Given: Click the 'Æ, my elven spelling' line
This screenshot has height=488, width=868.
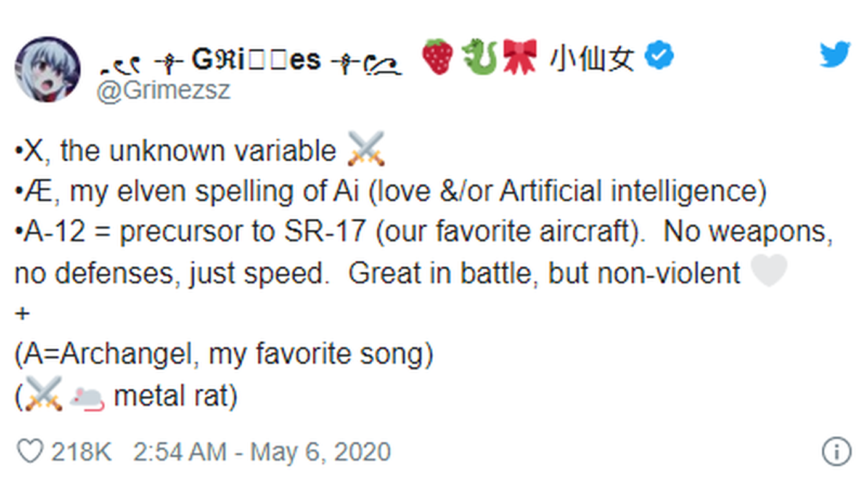Looking at the screenshot, I should (x=391, y=192).
